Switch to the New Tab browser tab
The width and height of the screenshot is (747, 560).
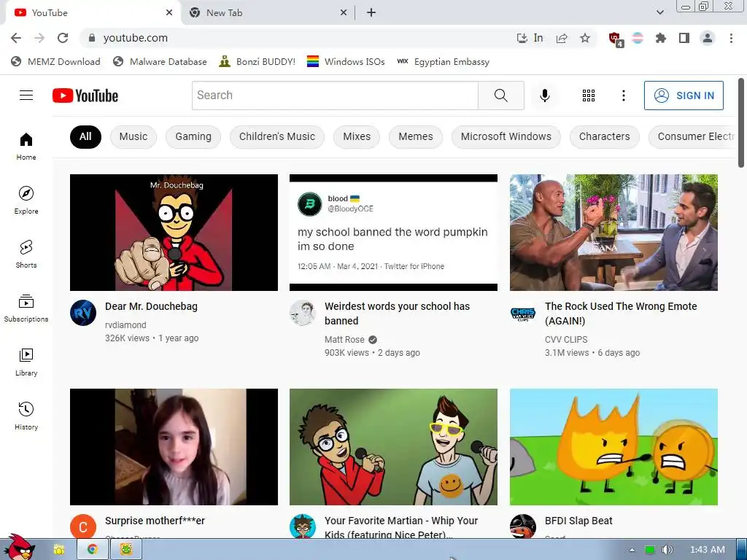tap(267, 13)
